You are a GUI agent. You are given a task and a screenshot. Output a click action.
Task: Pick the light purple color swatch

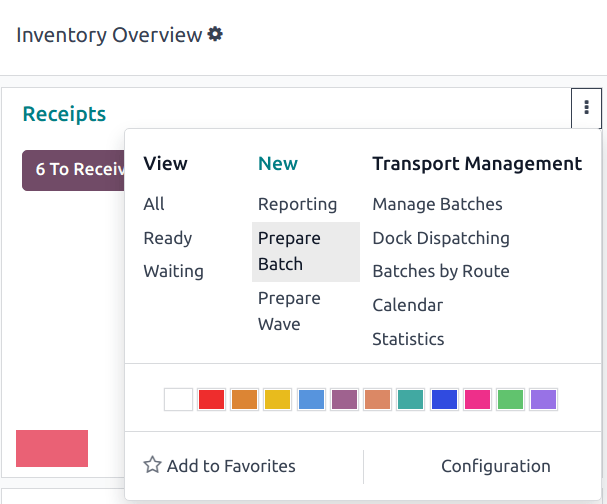(x=543, y=400)
